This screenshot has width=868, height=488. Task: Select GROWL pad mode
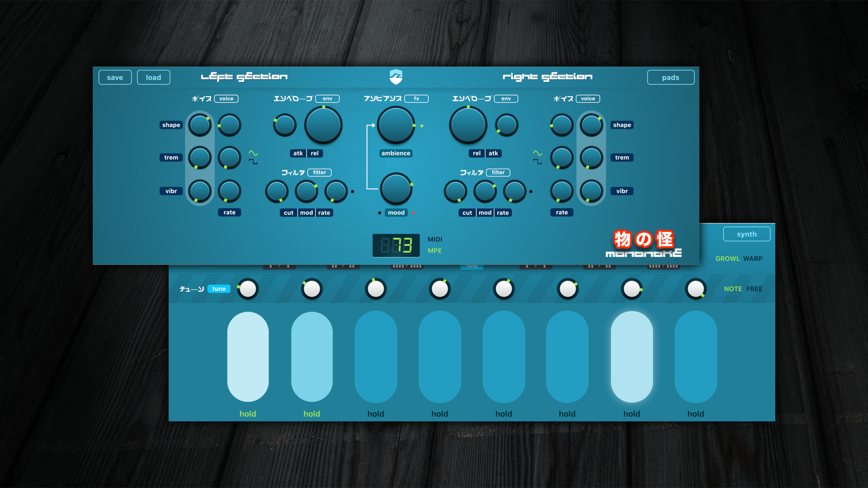[727, 259]
